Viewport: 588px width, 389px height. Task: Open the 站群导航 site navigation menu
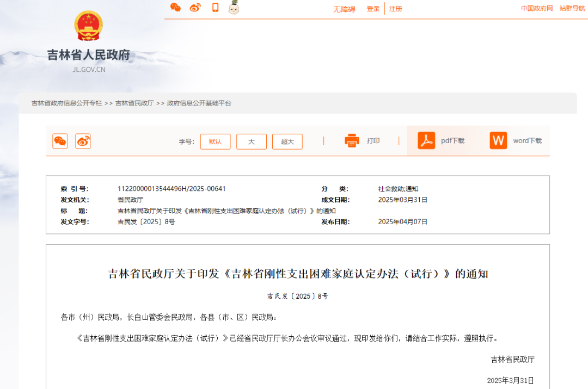coord(572,8)
